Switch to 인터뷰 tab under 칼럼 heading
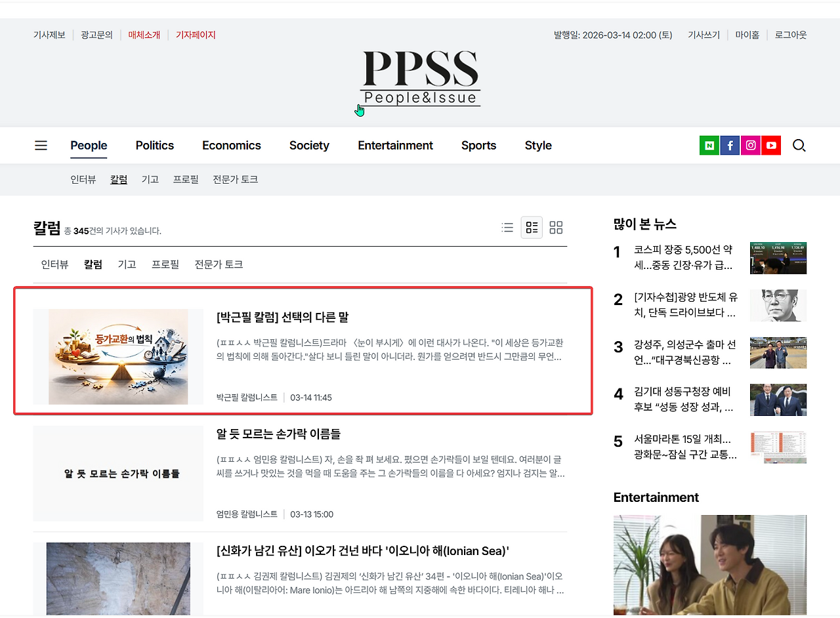 [54, 264]
